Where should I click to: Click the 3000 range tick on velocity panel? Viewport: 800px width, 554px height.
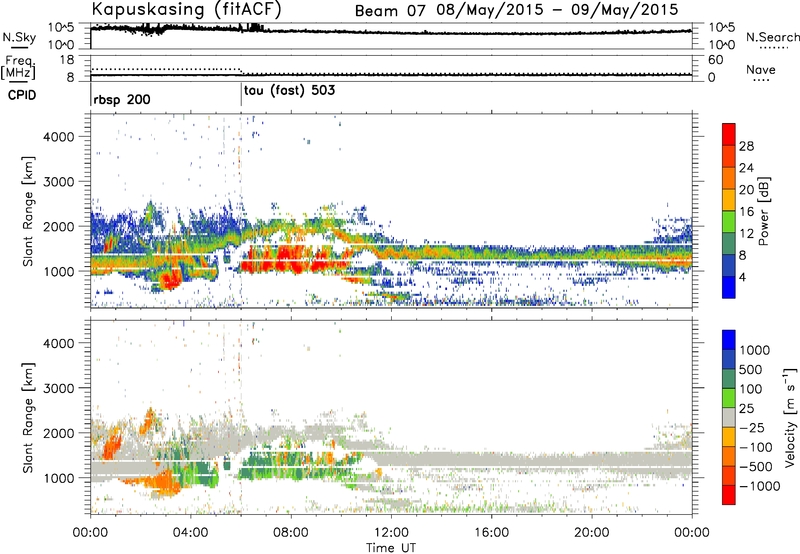click(x=58, y=388)
